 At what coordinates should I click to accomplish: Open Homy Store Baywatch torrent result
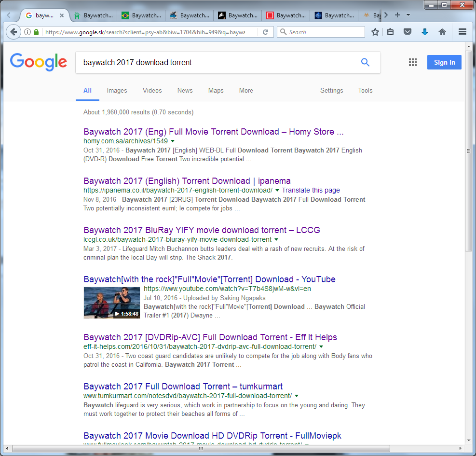point(214,132)
